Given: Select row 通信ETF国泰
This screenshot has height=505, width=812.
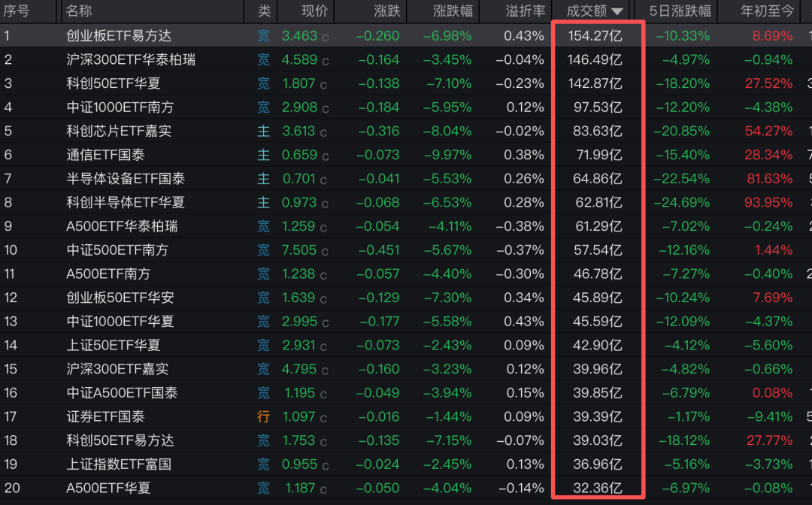Looking at the screenshot, I should (406, 155).
